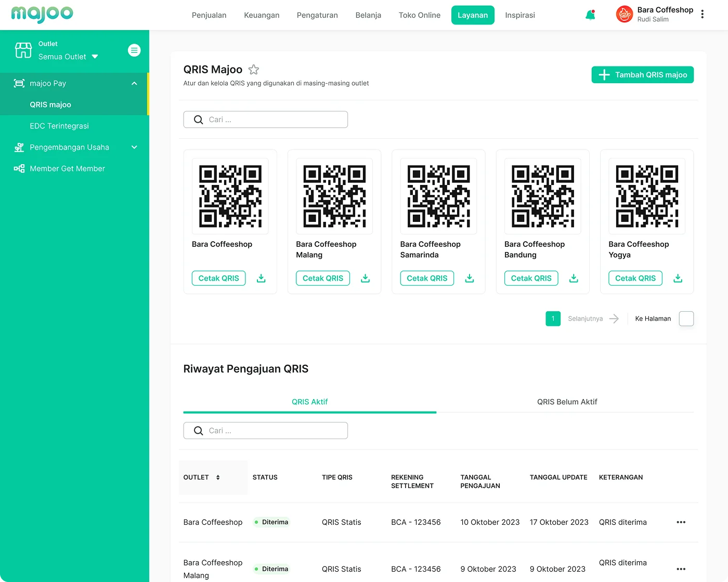
Task: Select the Layanan menu
Action: pos(473,15)
